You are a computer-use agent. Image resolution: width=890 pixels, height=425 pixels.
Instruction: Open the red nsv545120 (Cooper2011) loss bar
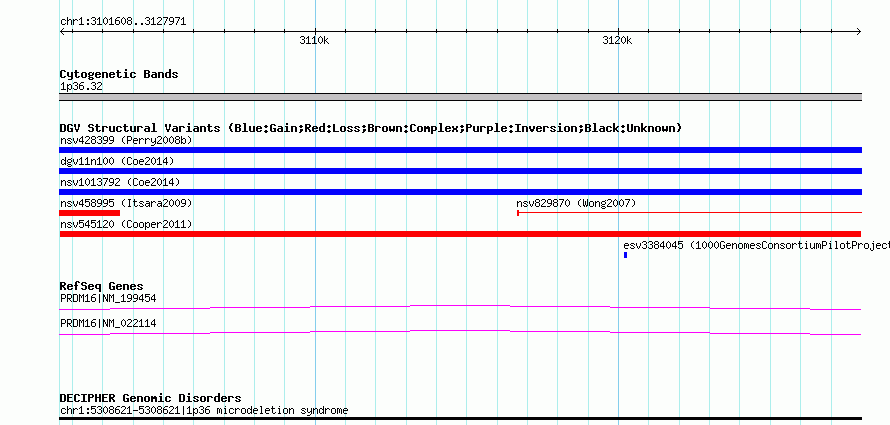460,234
